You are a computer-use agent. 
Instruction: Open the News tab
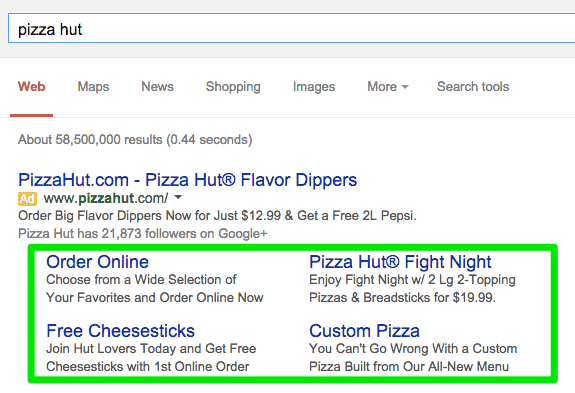point(157,87)
